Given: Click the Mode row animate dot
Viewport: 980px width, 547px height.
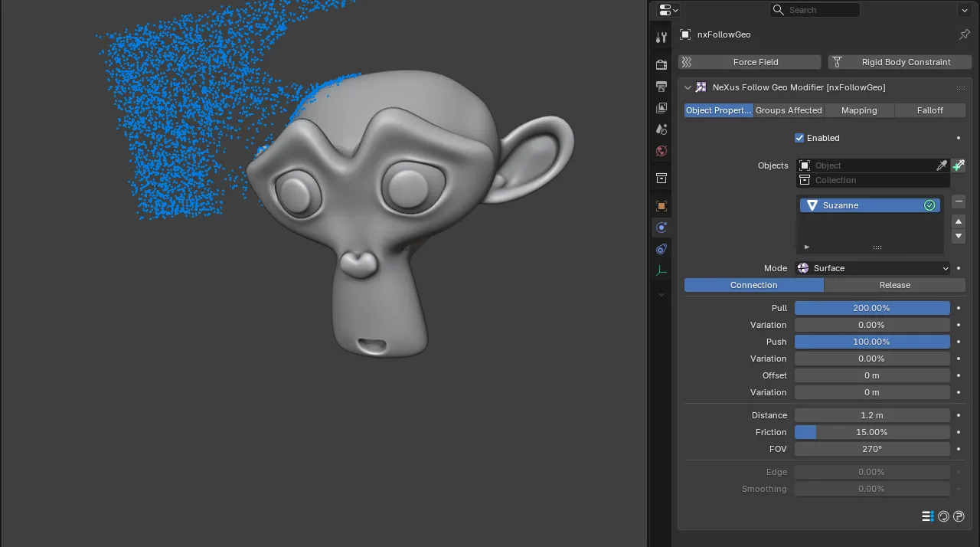Looking at the screenshot, I should [959, 268].
